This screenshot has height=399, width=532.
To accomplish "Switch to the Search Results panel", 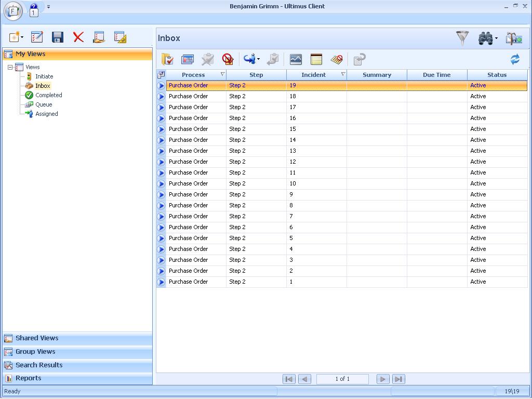I will click(x=78, y=365).
